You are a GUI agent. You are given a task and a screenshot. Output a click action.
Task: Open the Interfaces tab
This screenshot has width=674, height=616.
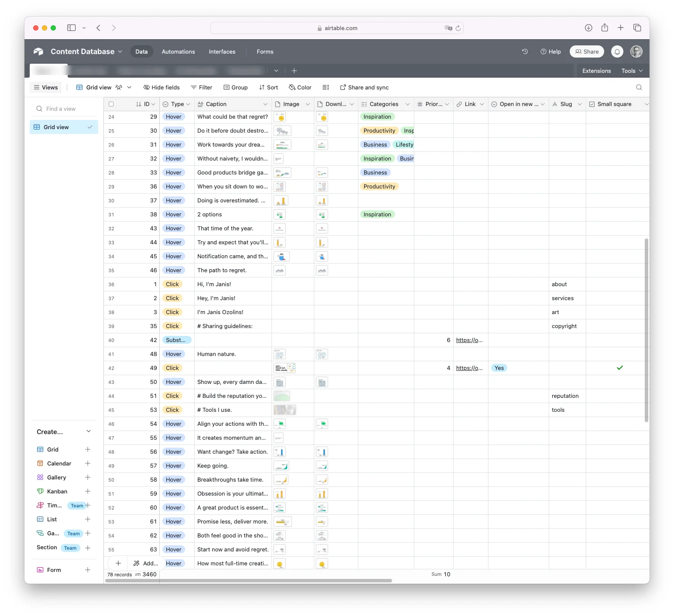point(222,51)
